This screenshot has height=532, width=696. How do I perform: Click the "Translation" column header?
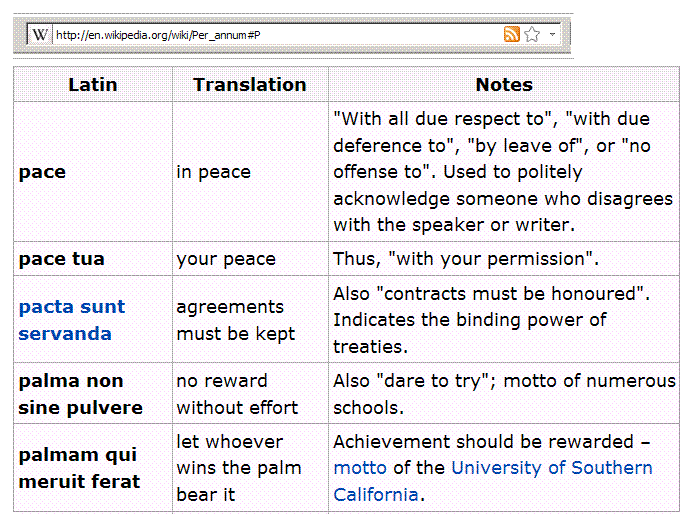point(249,85)
